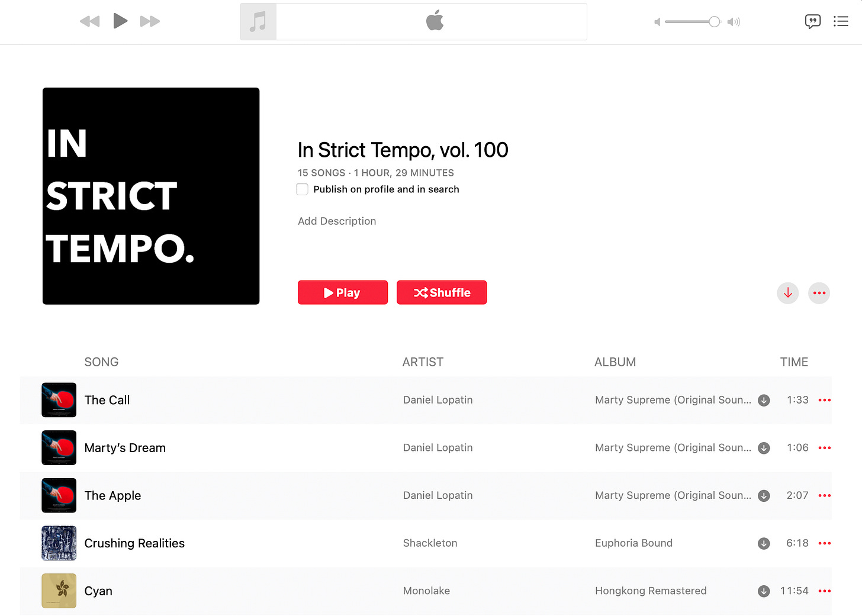This screenshot has height=616, width=862.
Task: Download Cyan with its arrow icon
Action: [x=764, y=591]
